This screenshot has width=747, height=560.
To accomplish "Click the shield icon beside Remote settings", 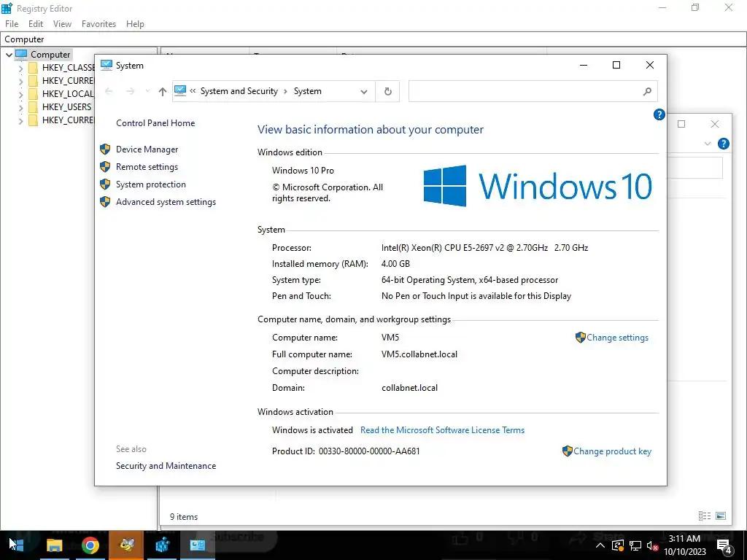I will [105, 167].
